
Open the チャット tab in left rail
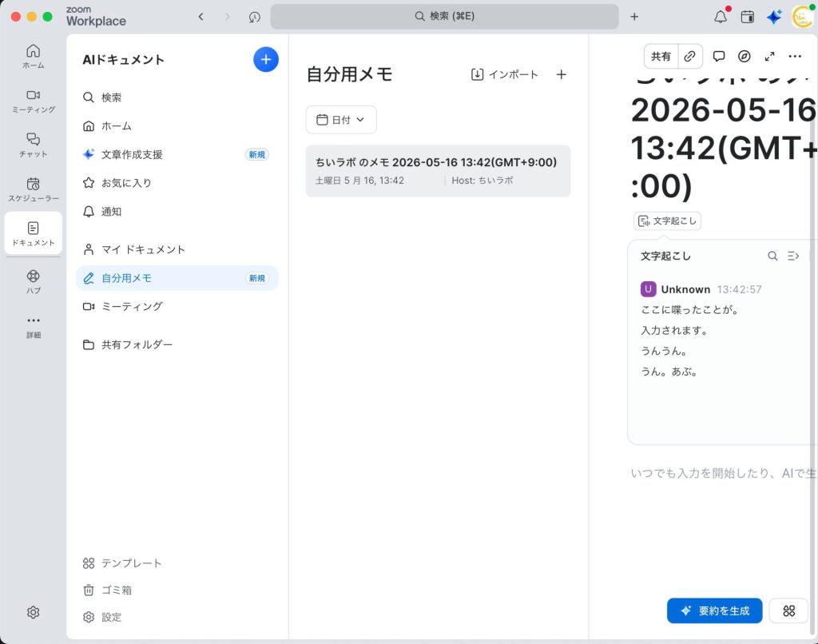point(33,145)
